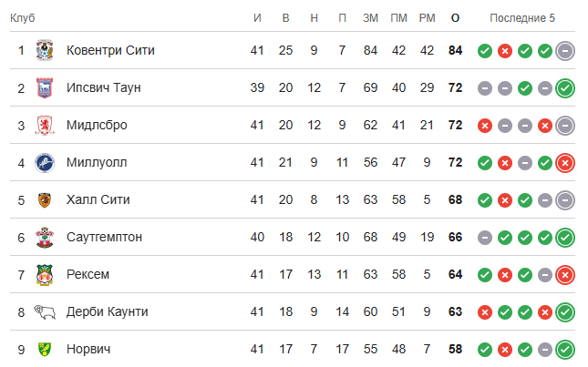Open the Ковентри Сити team link

pyautogui.click(x=110, y=50)
